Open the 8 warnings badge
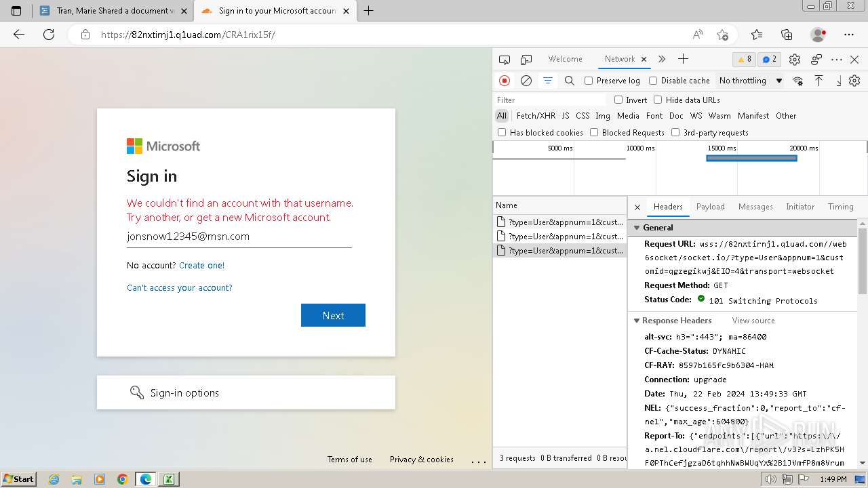 tap(745, 59)
